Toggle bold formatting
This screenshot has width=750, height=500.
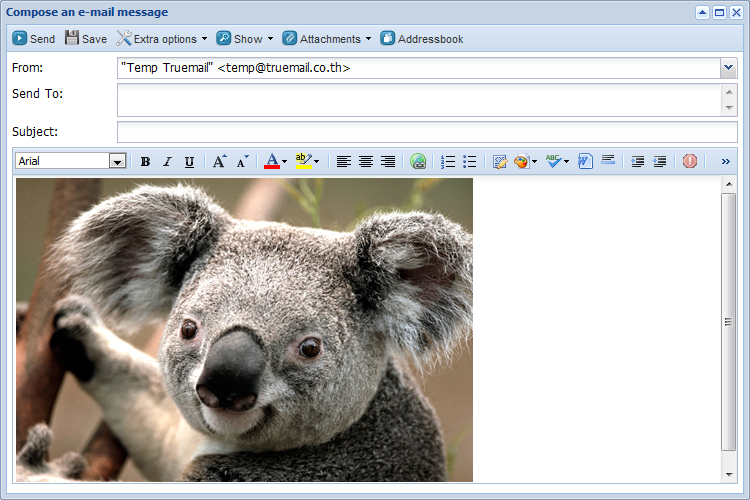[x=145, y=162]
